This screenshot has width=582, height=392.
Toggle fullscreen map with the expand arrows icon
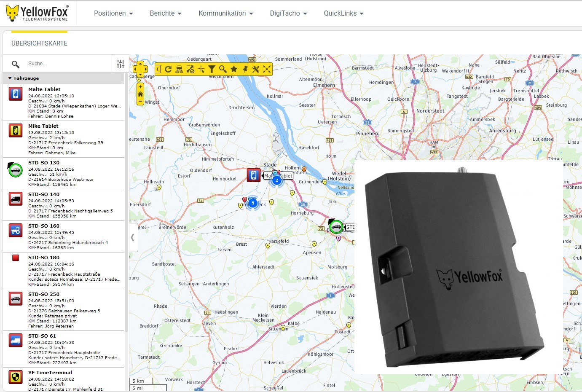(x=267, y=69)
